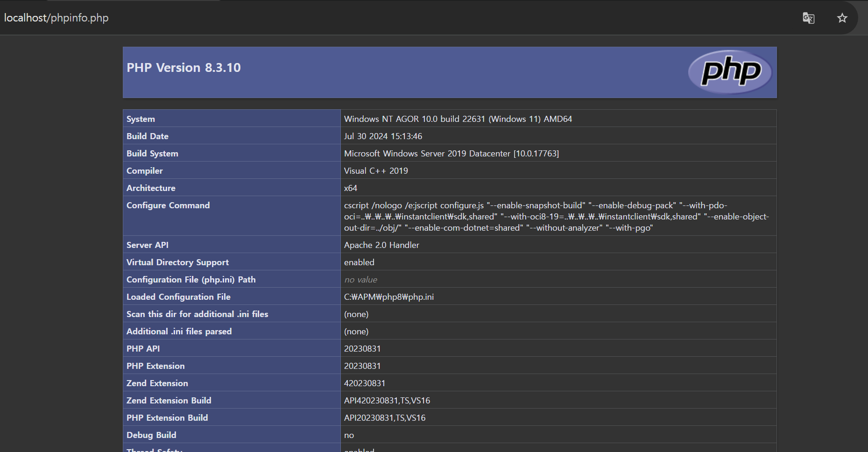Image resolution: width=868 pixels, height=452 pixels.
Task: Select 'Scan this dir for additional .ini files' label
Action: [x=198, y=314]
